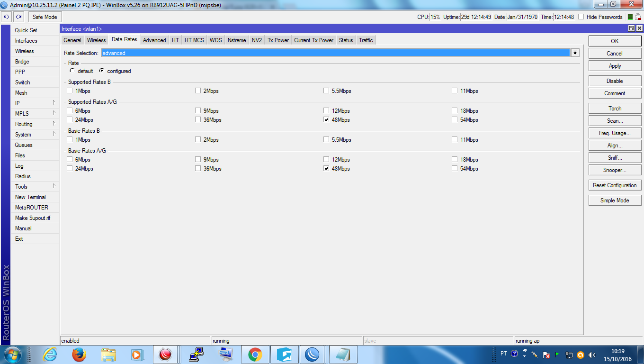This screenshot has height=364, width=644.
Task: Open Windows Explorer folder icon in taskbar
Action: pos(108,355)
